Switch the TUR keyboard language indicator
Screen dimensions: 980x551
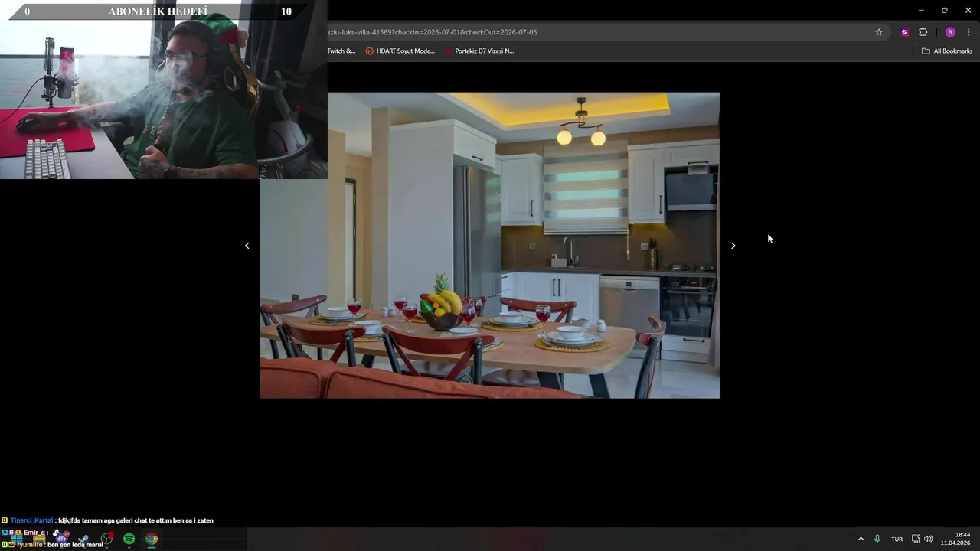pyautogui.click(x=897, y=539)
